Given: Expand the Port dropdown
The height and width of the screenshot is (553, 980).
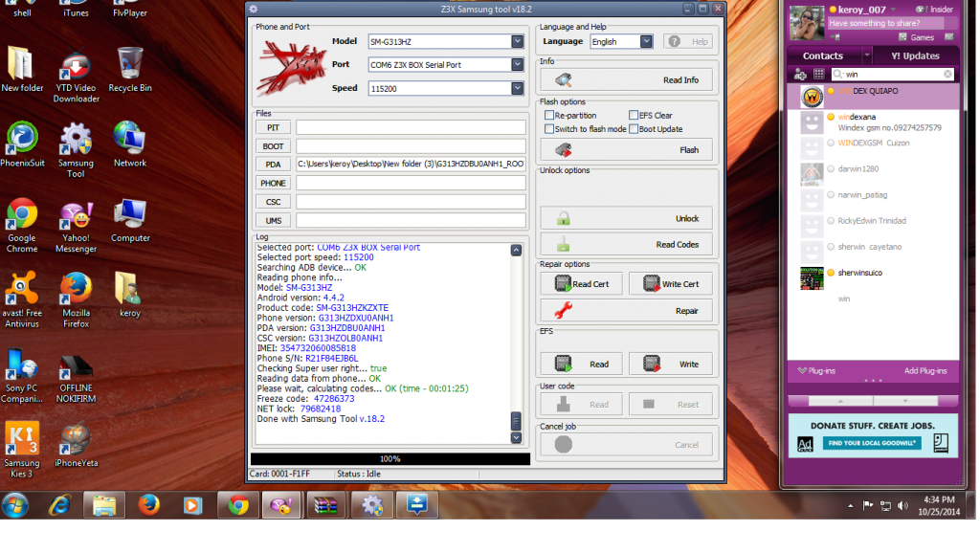Looking at the screenshot, I should pos(518,65).
